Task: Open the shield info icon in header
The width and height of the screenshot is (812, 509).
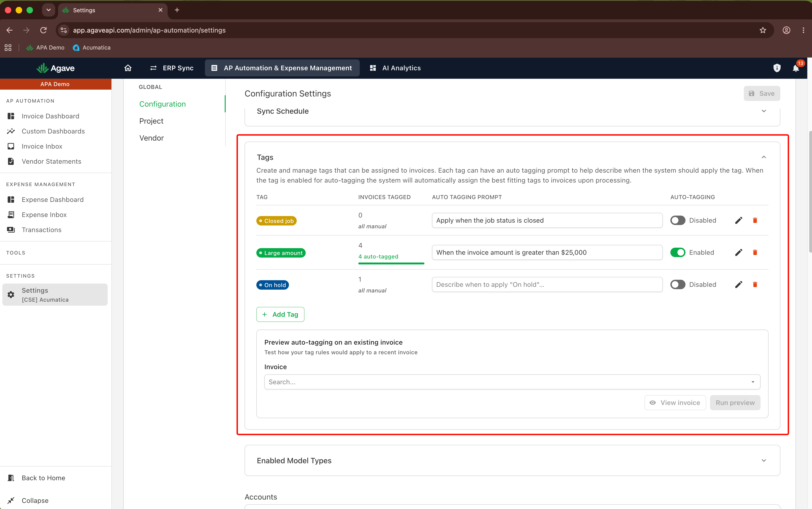Action: tap(777, 68)
